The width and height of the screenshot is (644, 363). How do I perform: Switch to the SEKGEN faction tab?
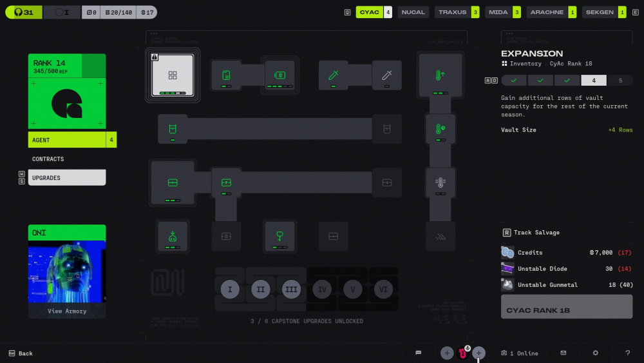[x=604, y=12]
